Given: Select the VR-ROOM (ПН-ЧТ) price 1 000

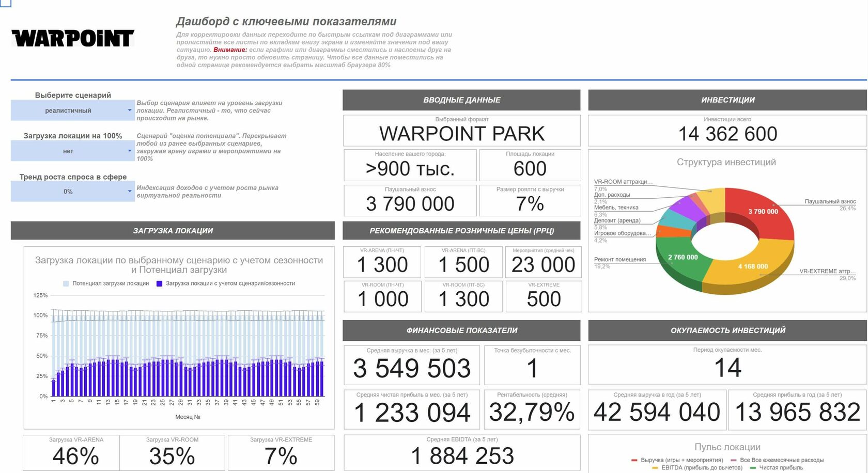Looking at the screenshot, I should (383, 299).
